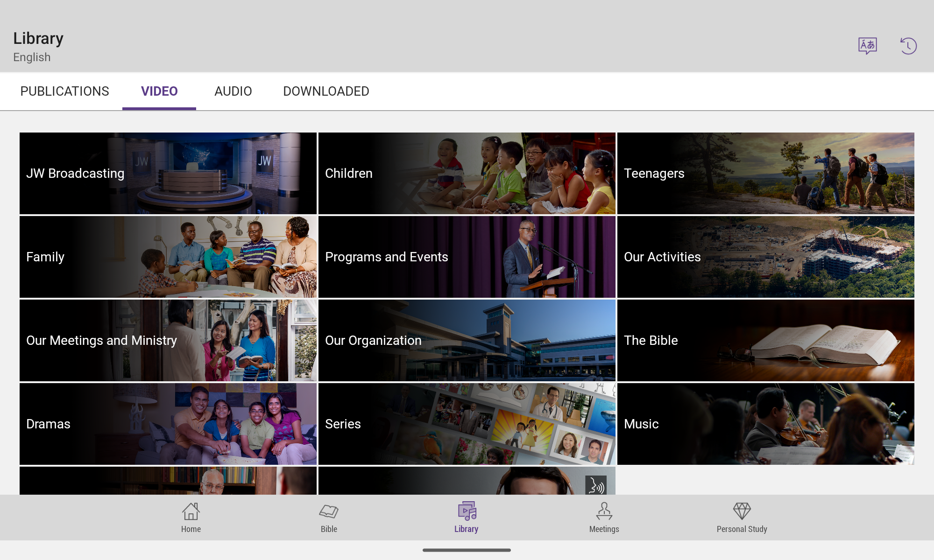Open the Children video category
Viewport: 934px width, 560px height.
(467, 173)
